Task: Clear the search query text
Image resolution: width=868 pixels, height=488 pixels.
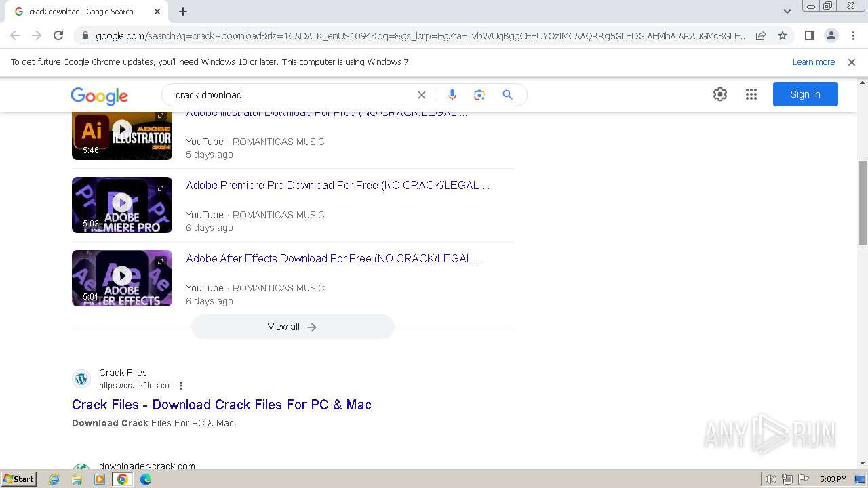Action: click(x=422, y=95)
